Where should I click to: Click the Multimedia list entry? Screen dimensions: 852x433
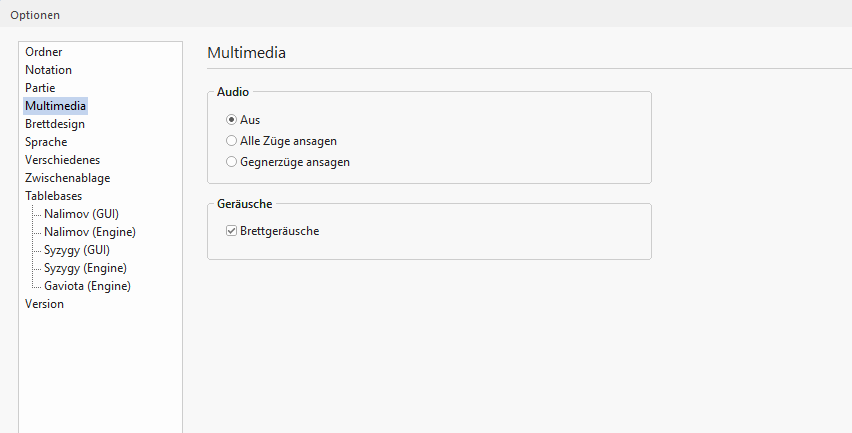[56, 106]
